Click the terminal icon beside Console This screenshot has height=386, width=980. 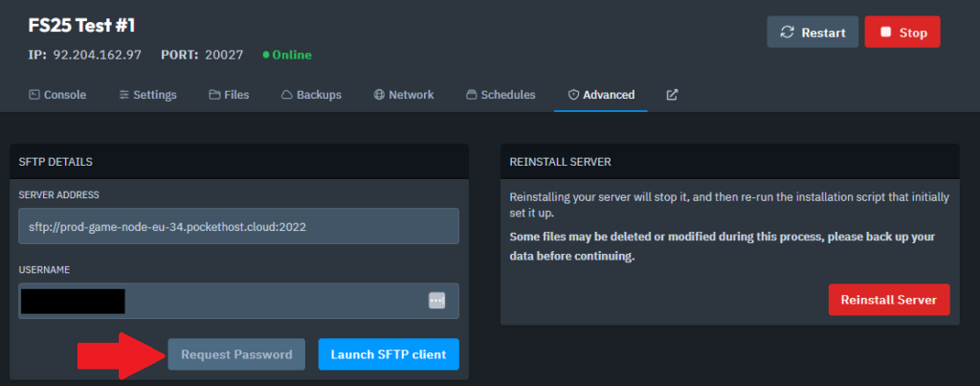[x=34, y=95]
